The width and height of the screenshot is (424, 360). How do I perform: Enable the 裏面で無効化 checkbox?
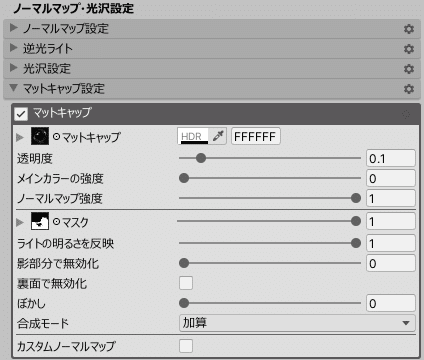tap(186, 283)
